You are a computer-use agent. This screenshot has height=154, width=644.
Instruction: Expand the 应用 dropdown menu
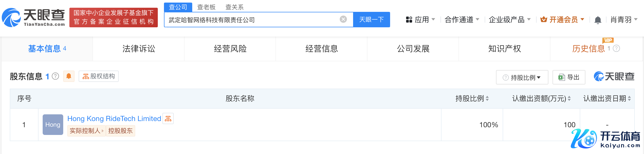420,20
